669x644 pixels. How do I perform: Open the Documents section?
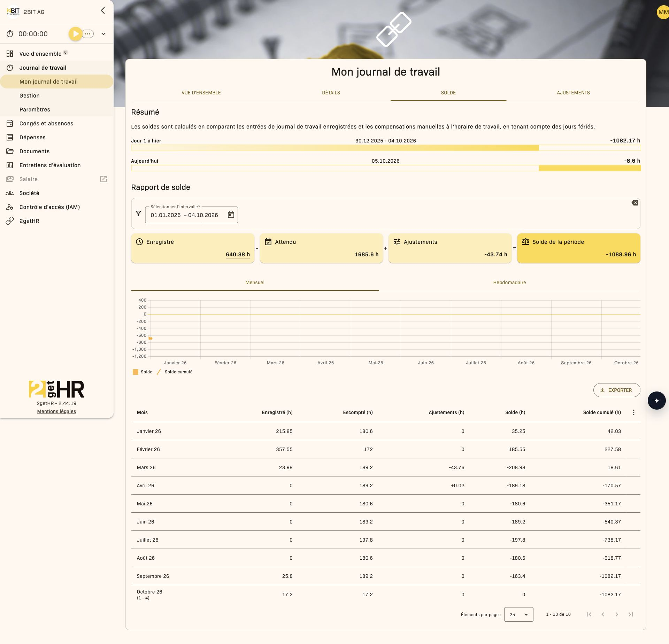click(x=57, y=151)
